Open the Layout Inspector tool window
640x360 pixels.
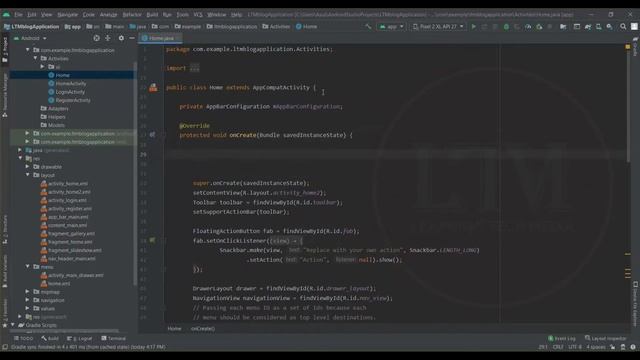click(x=605, y=338)
